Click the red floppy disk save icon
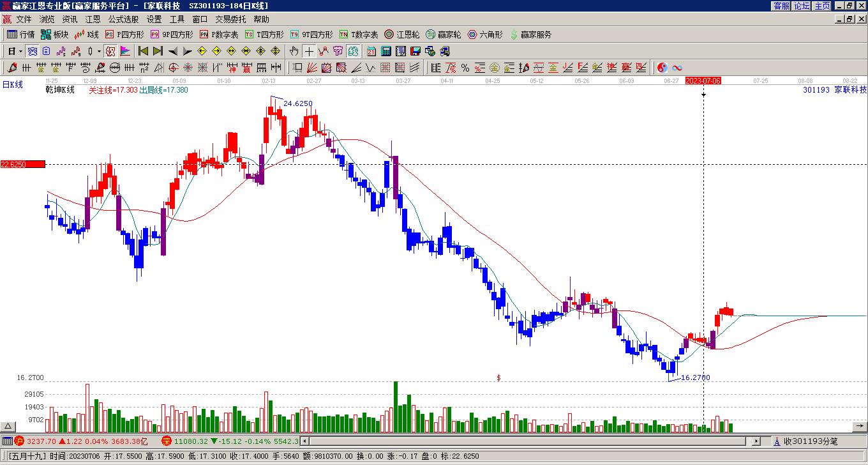This screenshot has height=465, width=868. (x=415, y=51)
